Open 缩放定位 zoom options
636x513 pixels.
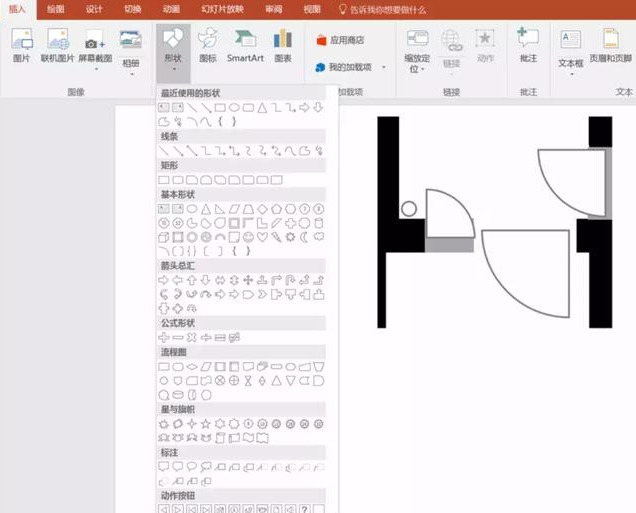pos(417,51)
